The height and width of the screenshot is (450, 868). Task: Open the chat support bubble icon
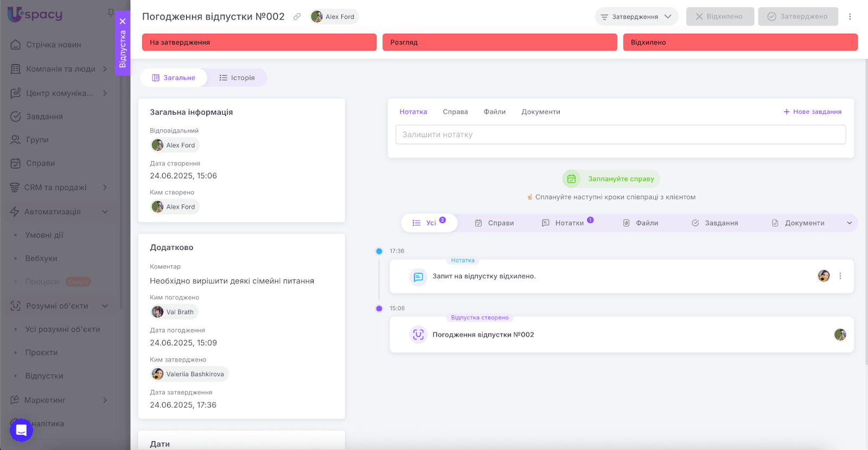point(21,430)
